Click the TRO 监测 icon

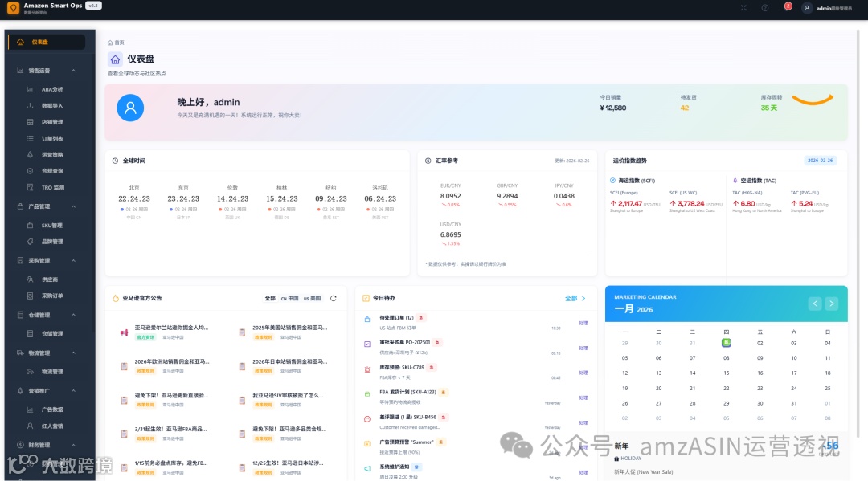click(30, 187)
